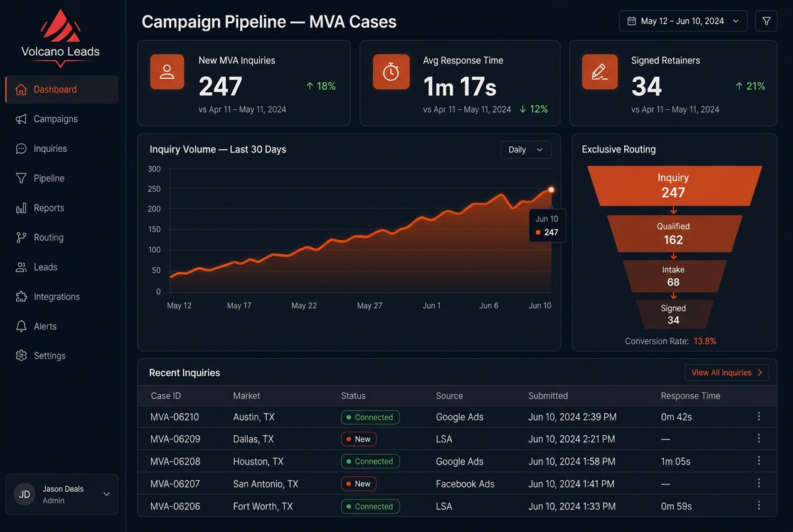Click the Settings gear icon

tap(21, 356)
